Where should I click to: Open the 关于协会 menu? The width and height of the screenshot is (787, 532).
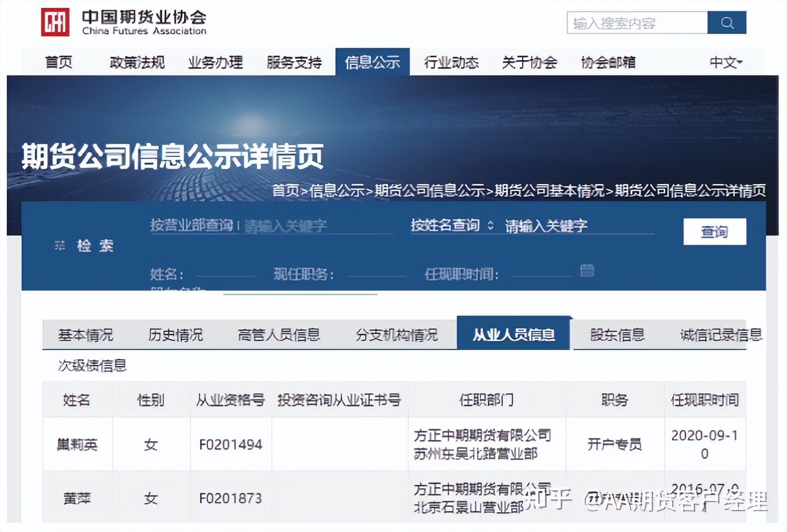(x=529, y=62)
